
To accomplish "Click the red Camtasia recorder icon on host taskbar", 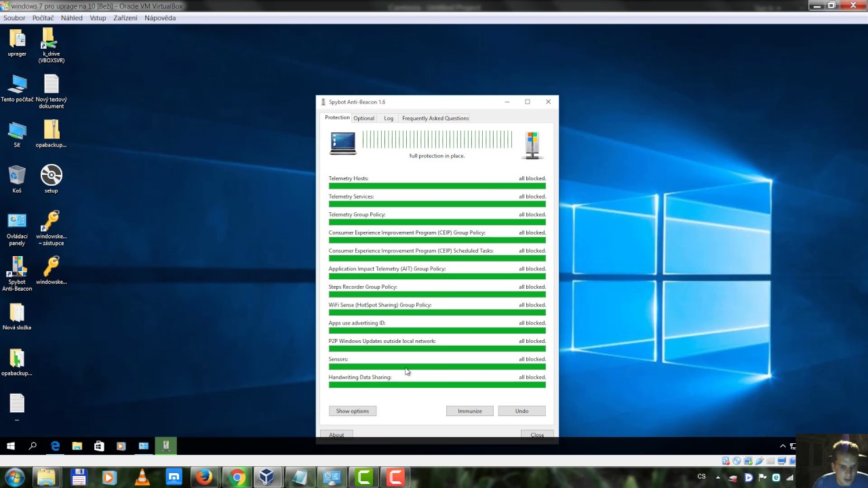I will click(x=395, y=477).
